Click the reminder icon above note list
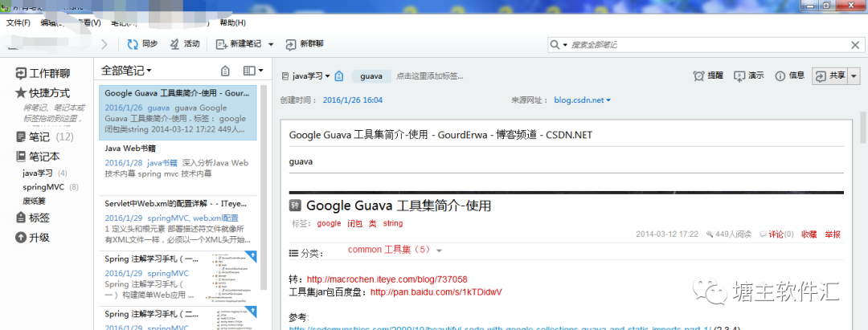The width and height of the screenshot is (868, 330). tap(225, 71)
